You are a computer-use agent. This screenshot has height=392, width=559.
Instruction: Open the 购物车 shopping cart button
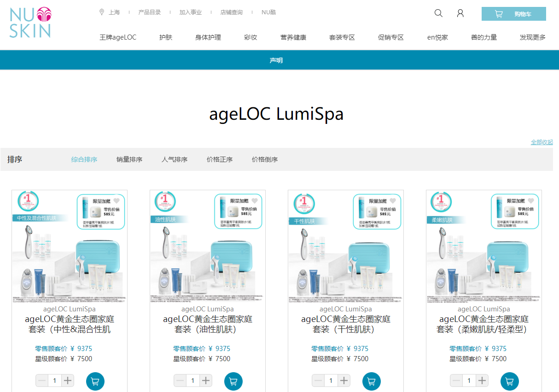(514, 14)
